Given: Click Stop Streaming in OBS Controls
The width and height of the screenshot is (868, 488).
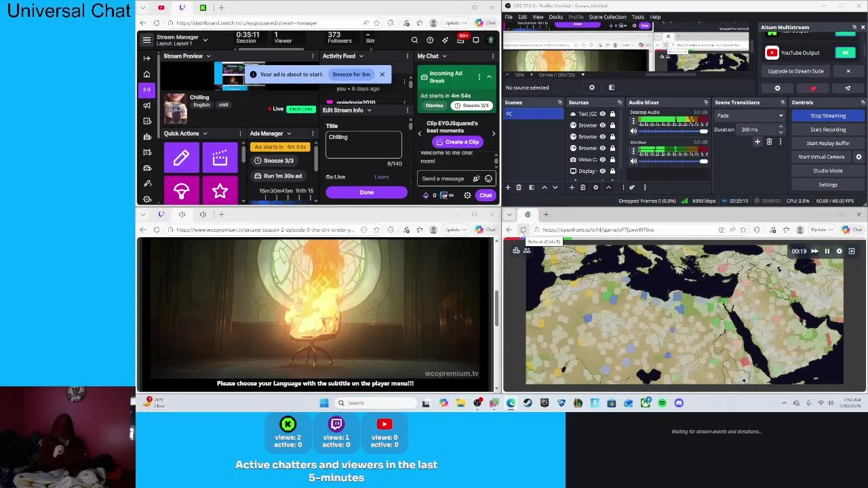Looking at the screenshot, I should (x=828, y=116).
